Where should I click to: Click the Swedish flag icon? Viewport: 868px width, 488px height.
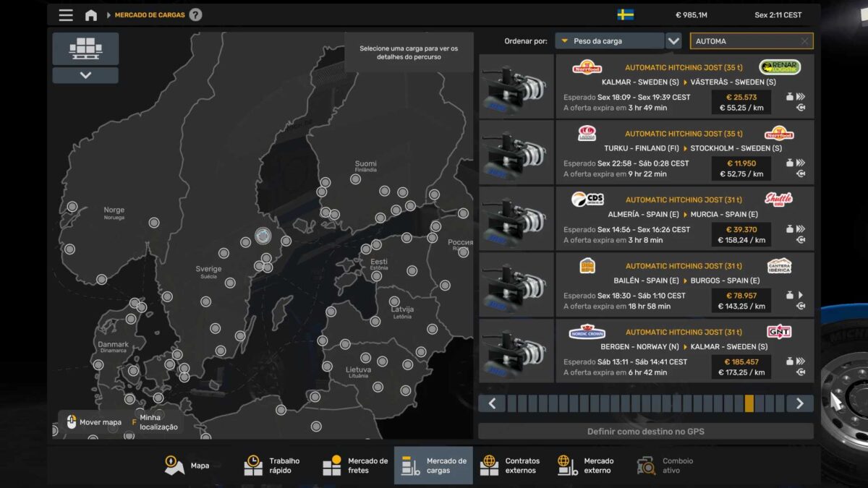click(x=626, y=15)
